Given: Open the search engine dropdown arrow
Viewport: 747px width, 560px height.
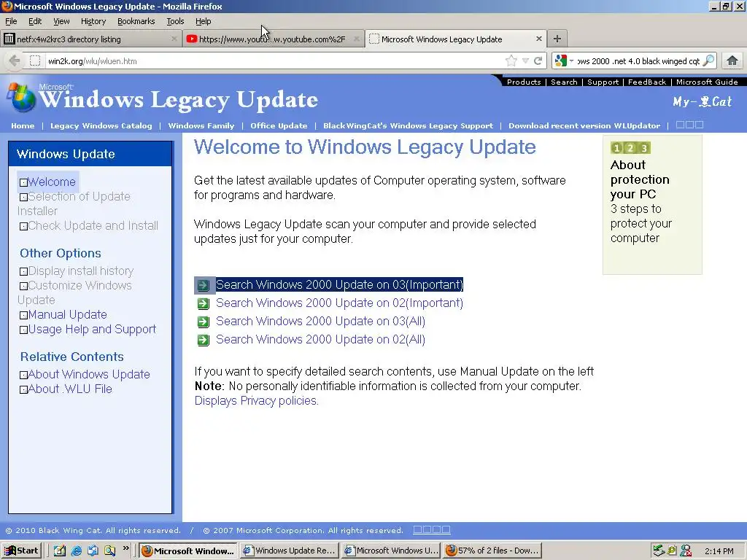Looking at the screenshot, I should coord(571,61).
